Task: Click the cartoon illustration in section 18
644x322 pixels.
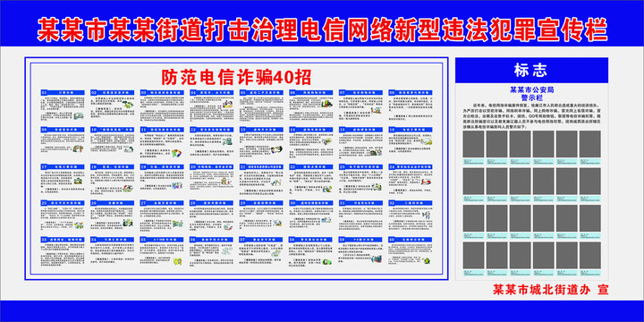Action: pos(129,188)
